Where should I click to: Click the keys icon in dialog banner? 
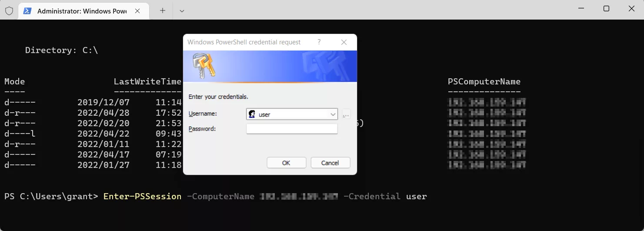click(x=204, y=66)
